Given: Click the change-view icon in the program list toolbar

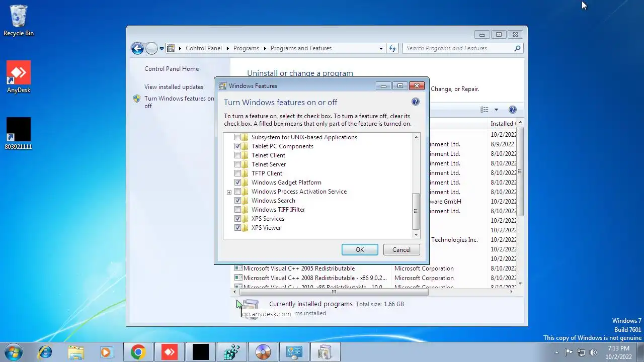Looking at the screenshot, I should (485, 110).
